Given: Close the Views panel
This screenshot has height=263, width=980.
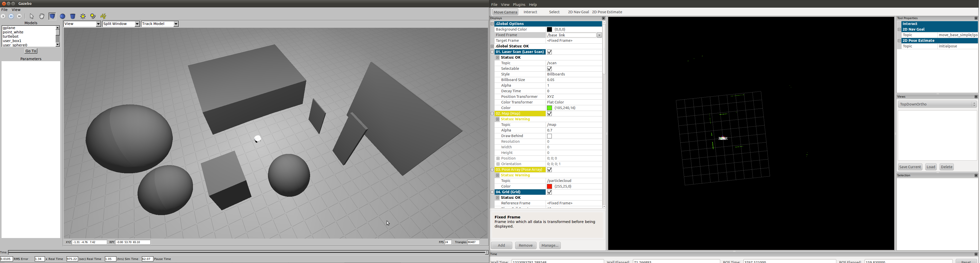Looking at the screenshot, I should [x=976, y=97].
